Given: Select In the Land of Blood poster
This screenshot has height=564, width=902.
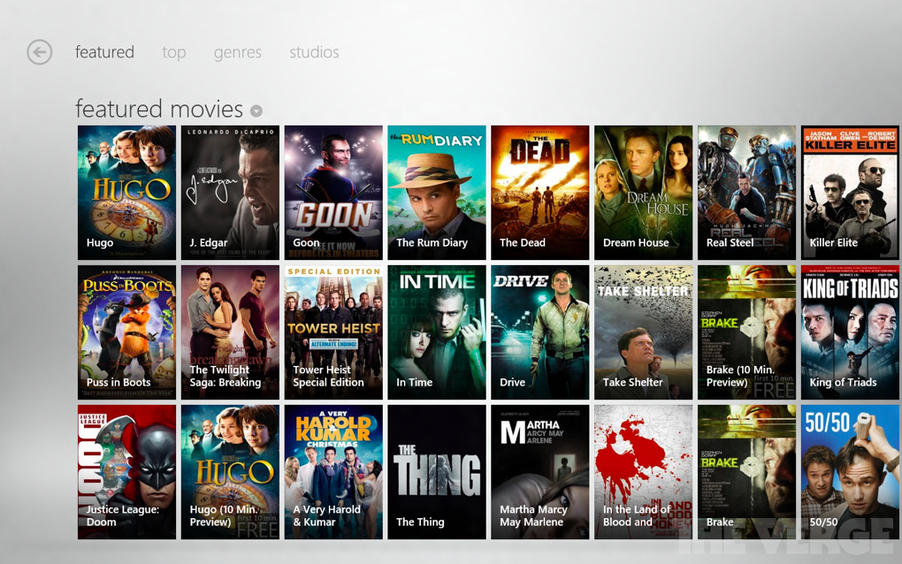Looking at the screenshot, I should click(x=643, y=472).
